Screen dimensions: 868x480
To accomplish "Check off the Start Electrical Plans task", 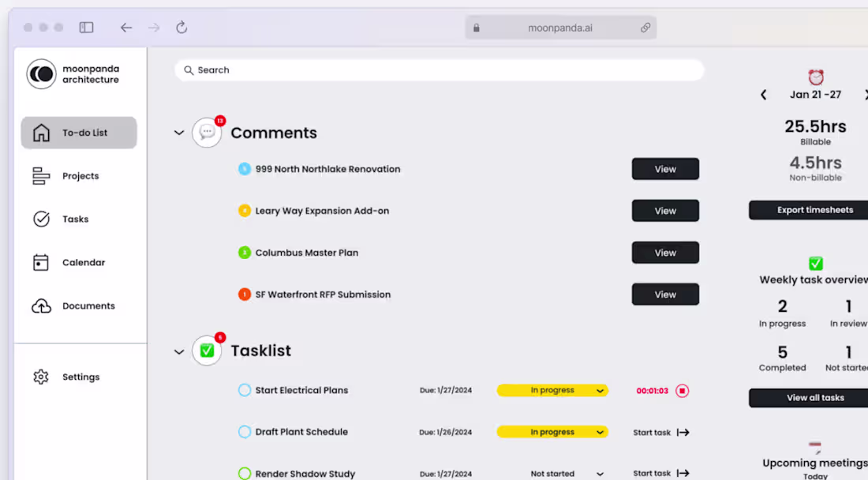I will [244, 390].
